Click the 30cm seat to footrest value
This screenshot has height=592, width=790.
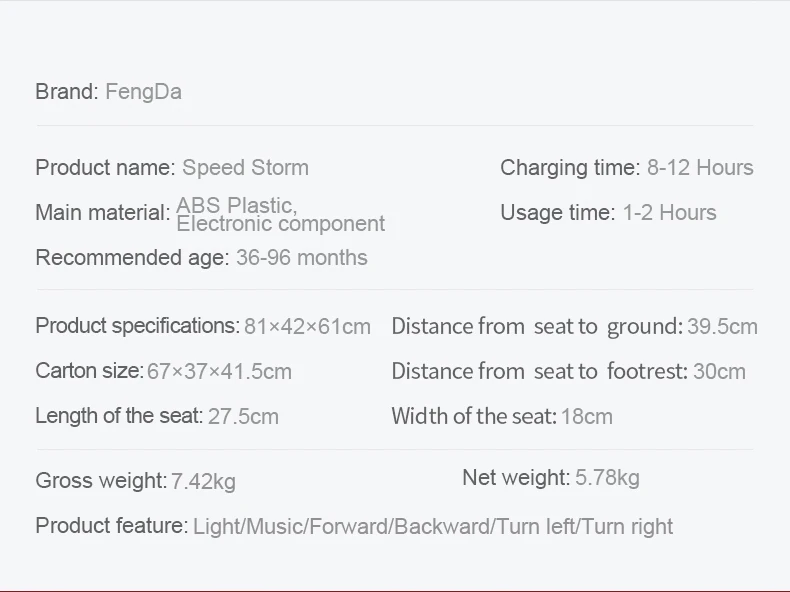click(x=719, y=372)
